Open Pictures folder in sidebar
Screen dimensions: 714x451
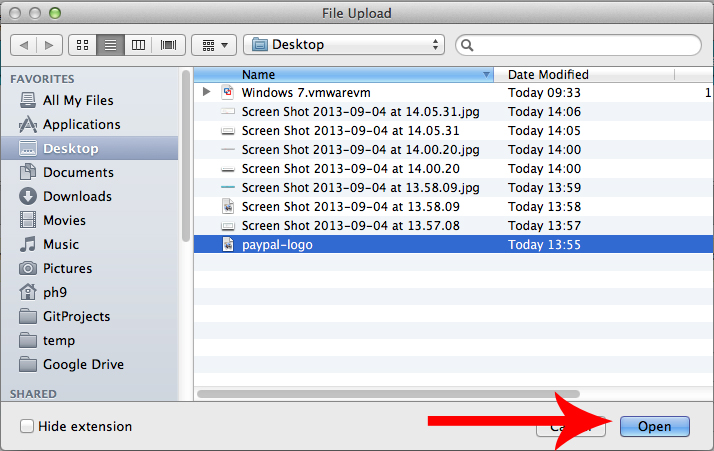click(67, 268)
